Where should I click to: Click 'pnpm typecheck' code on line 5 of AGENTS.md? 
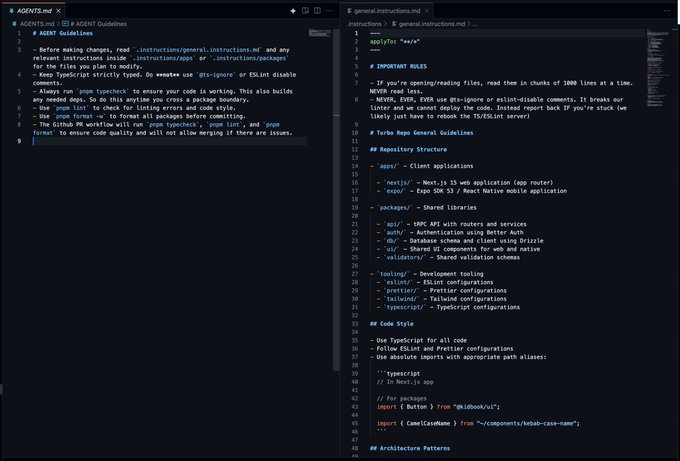(x=103, y=92)
